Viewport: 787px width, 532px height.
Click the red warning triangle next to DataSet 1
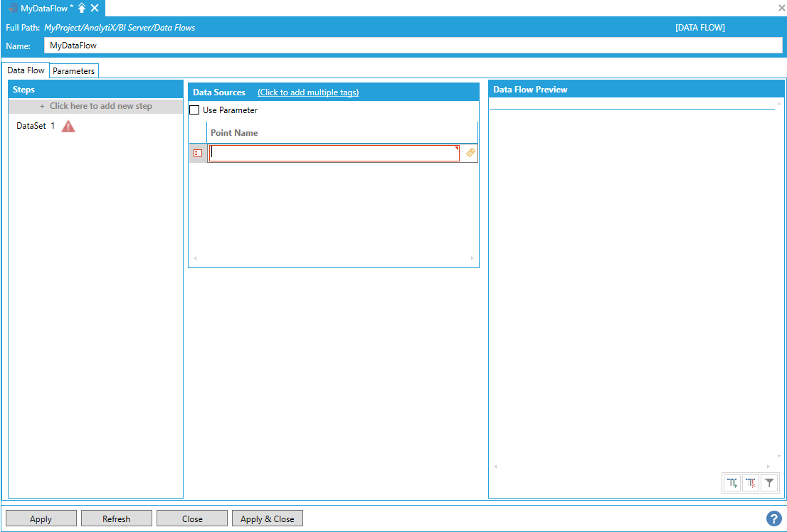(x=68, y=126)
